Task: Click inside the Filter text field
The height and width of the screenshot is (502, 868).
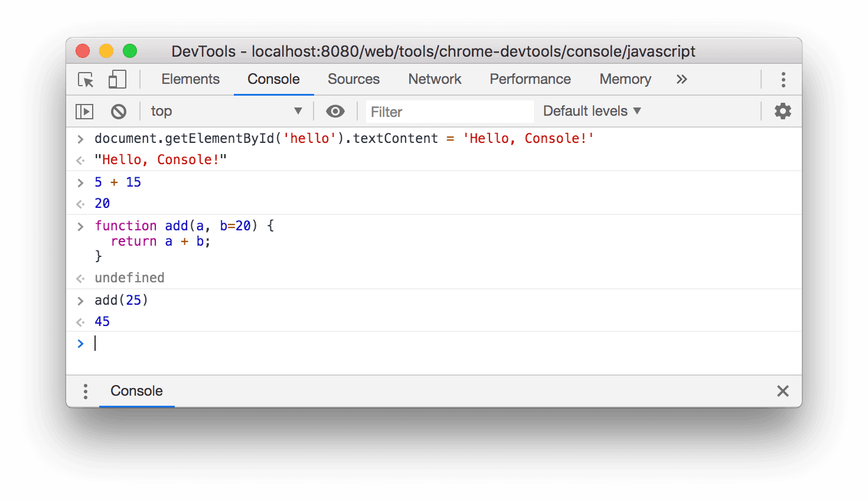Action: coord(449,111)
